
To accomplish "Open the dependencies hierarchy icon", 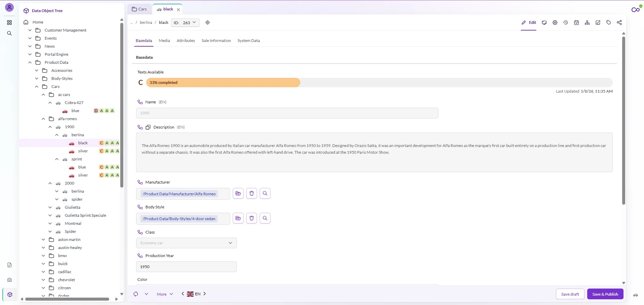I will (587, 22).
